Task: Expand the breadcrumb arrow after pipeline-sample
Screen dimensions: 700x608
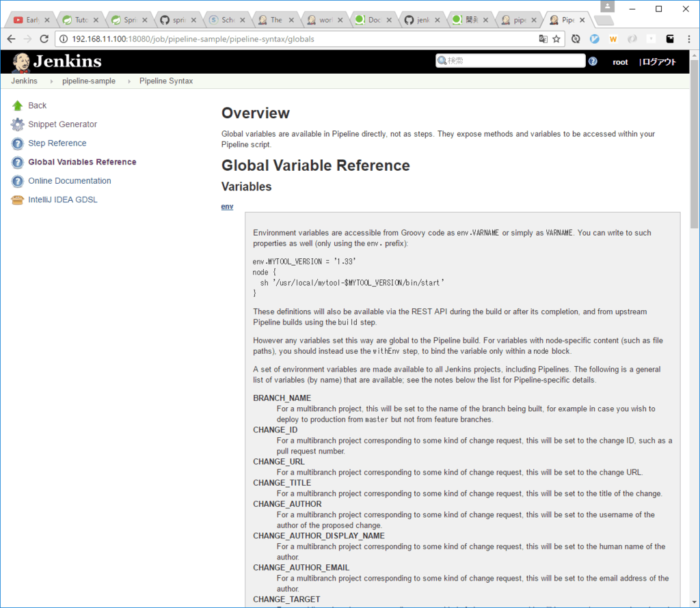Action: [128, 81]
